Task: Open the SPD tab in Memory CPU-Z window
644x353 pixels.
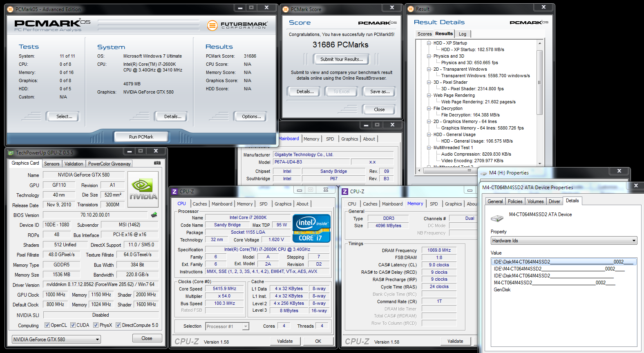Action: tap(434, 204)
